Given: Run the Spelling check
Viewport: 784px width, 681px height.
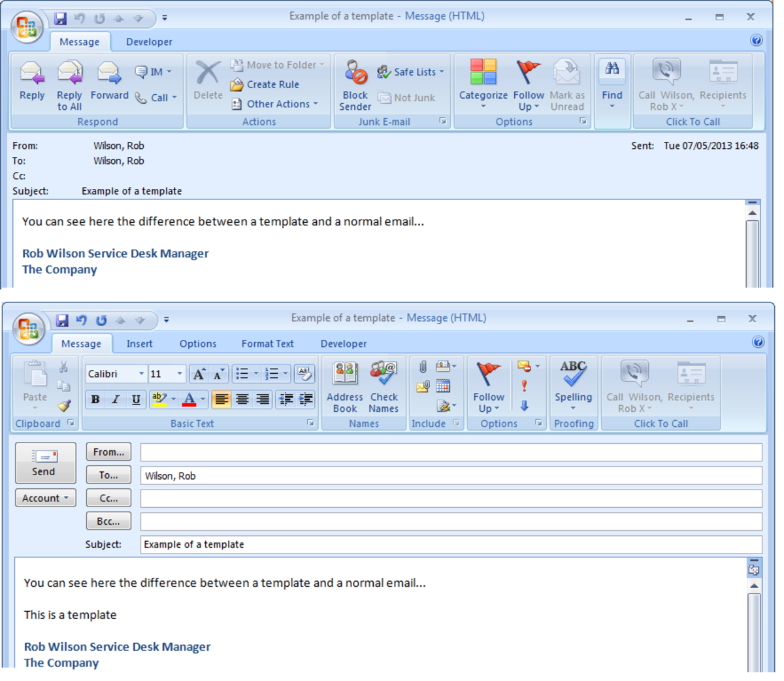Looking at the screenshot, I should tap(573, 386).
